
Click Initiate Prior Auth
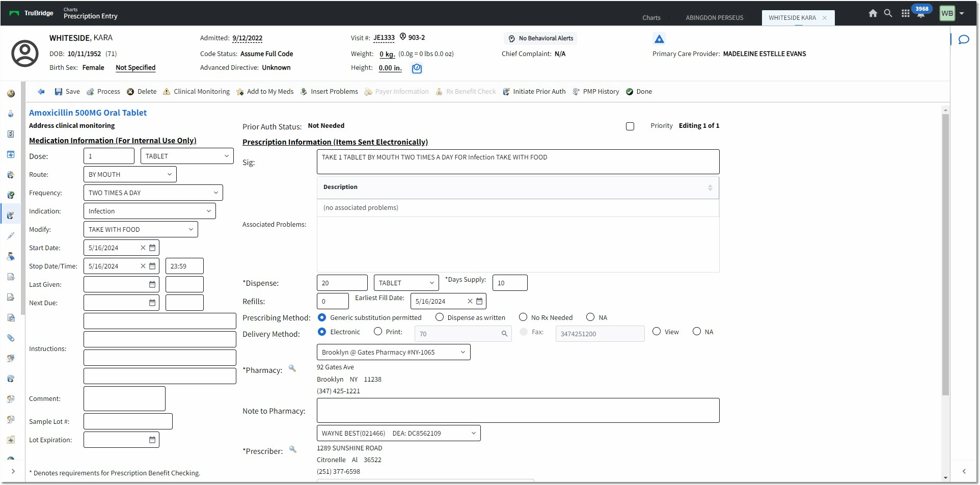click(534, 92)
